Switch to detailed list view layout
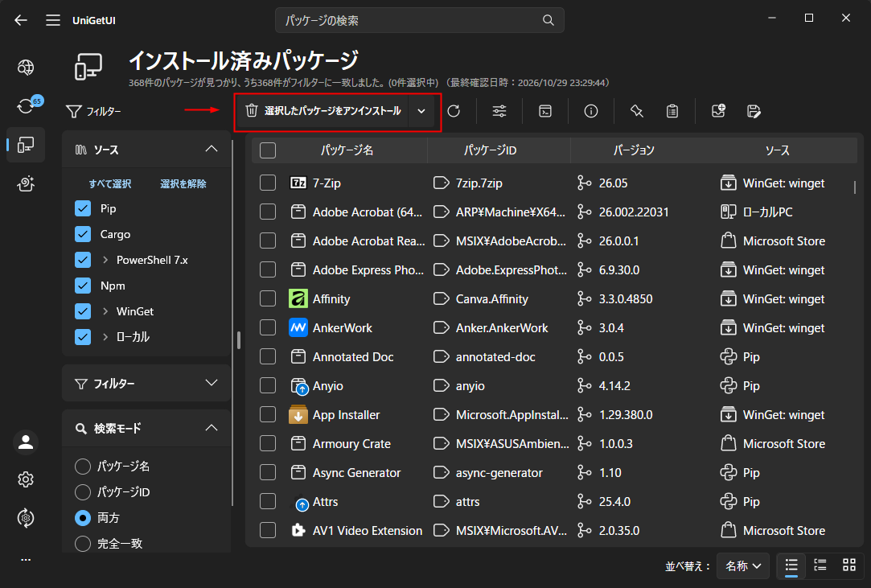 click(x=820, y=565)
